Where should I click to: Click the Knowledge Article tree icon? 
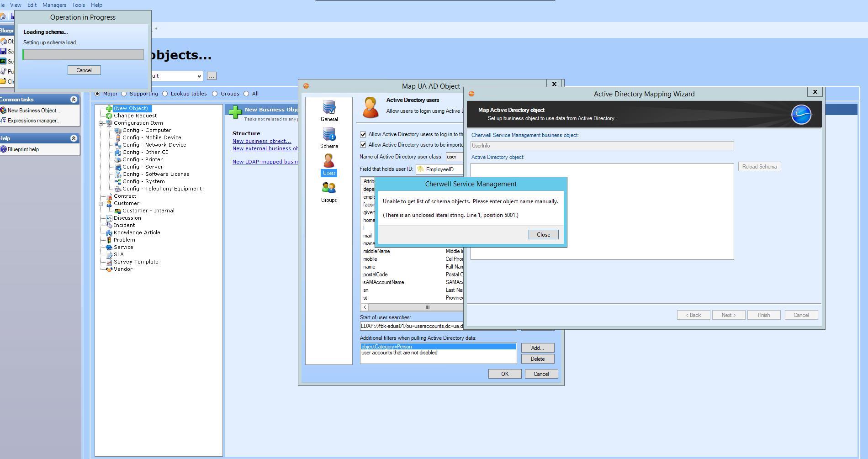109,232
